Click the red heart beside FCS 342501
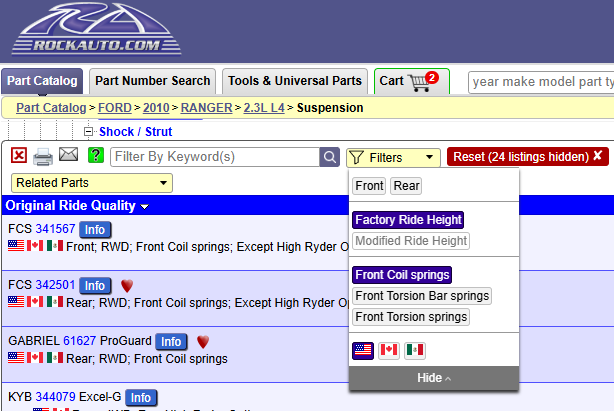 coord(127,286)
